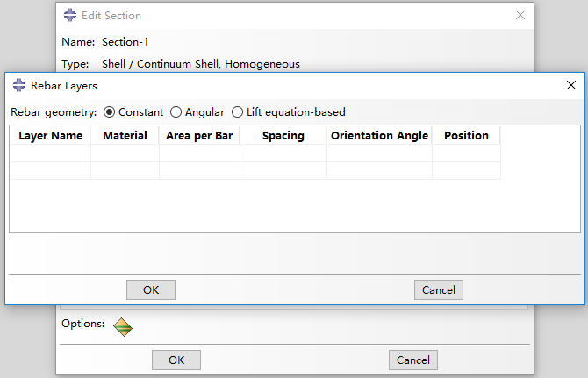
Task: Click OK in Rebar Layers dialog
Action: 151,289
